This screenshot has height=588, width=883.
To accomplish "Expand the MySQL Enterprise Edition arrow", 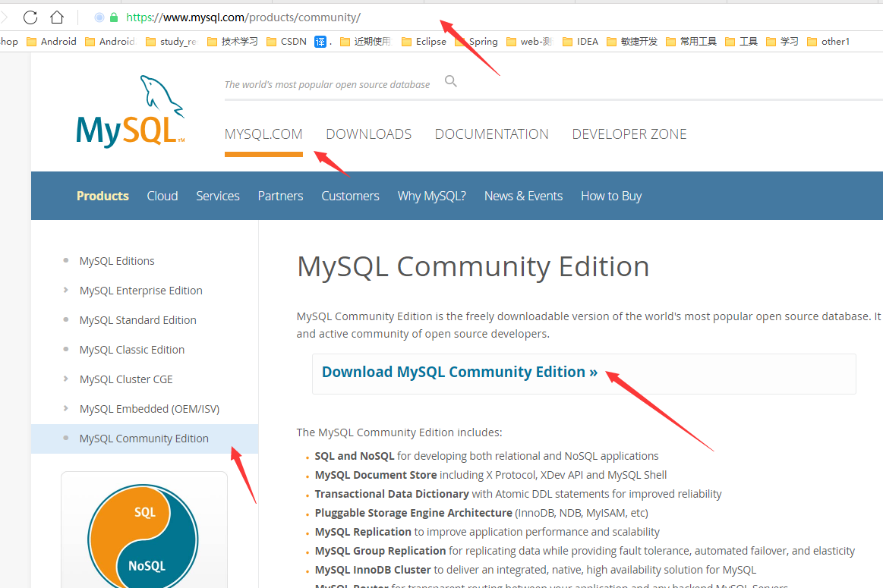I will (66, 291).
